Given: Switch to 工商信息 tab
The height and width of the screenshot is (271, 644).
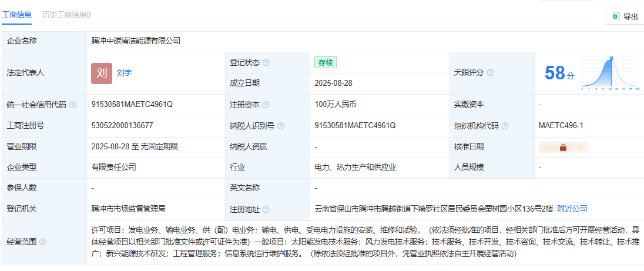Looking at the screenshot, I should (17, 15).
